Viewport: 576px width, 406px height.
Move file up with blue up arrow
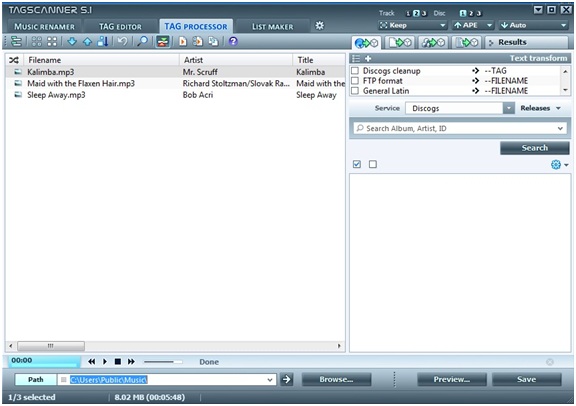point(87,42)
